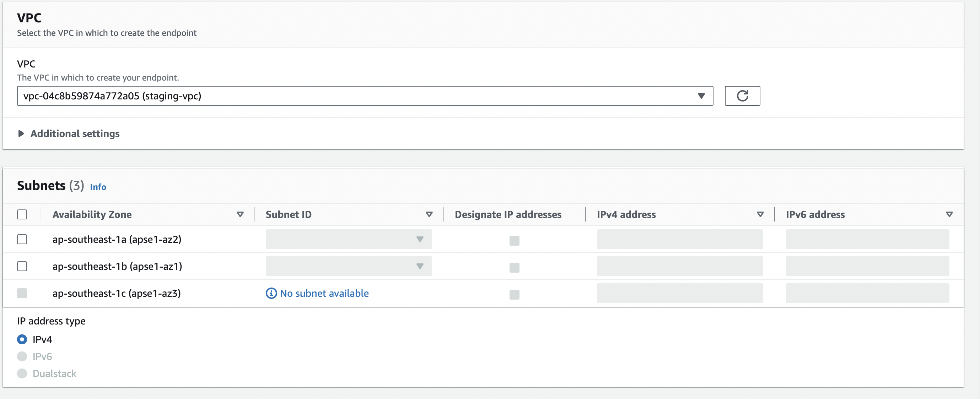Click the refresh VPC list icon button
This screenshot has height=399, width=980.
(742, 96)
